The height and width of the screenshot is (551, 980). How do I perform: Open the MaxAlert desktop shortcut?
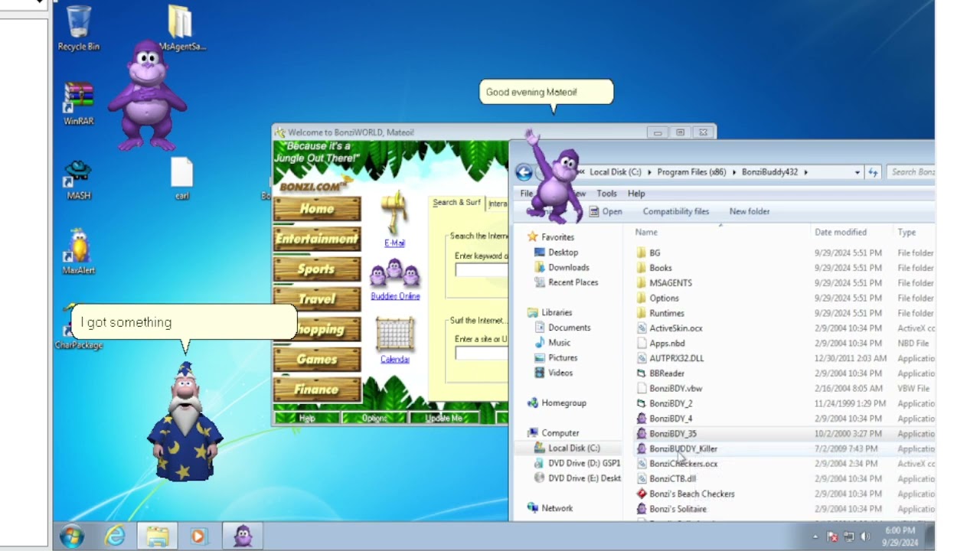pos(79,253)
